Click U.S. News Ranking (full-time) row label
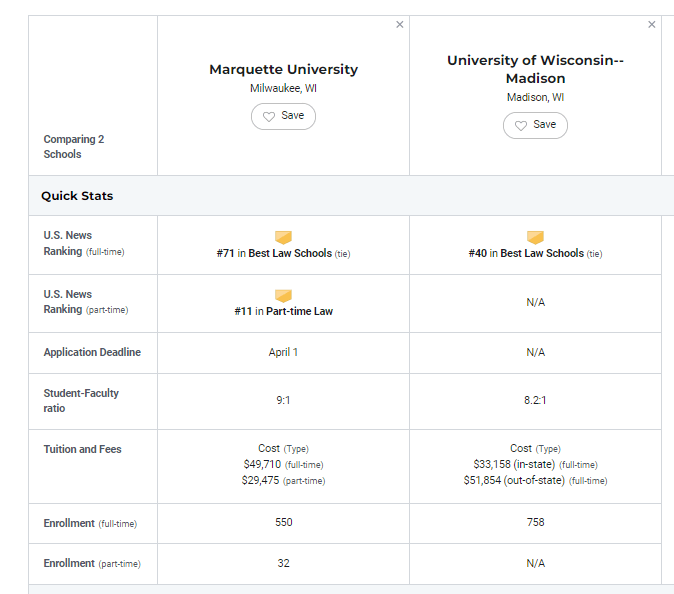The height and width of the screenshot is (594, 674). point(84,243)
